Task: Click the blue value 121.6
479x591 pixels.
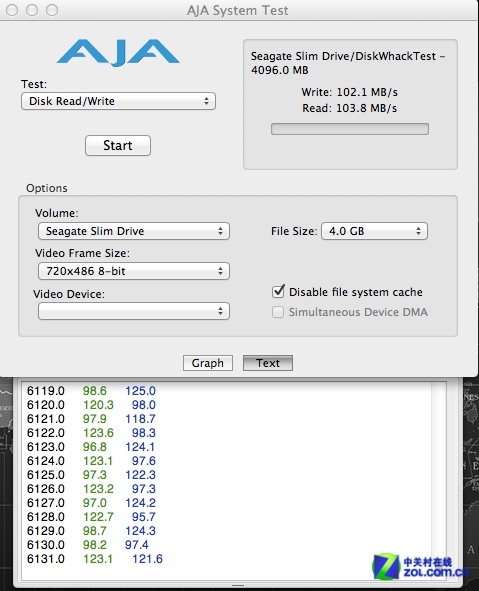Action: [x=147, y=559]
